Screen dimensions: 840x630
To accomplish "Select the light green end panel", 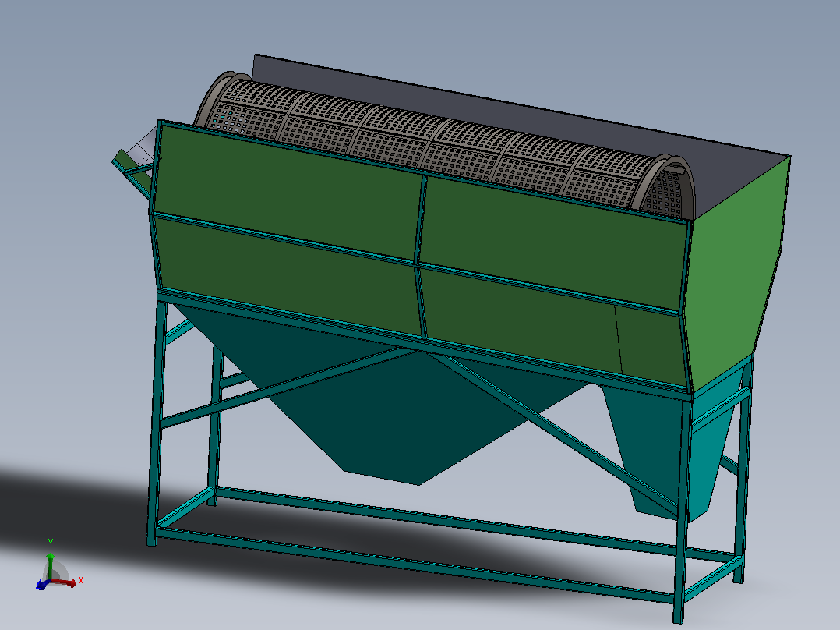I will coord(736,274).
